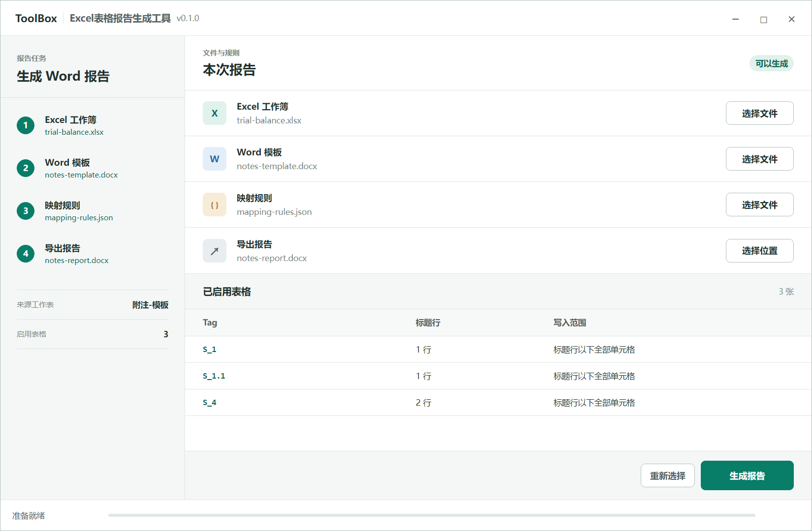Open Excel 工作簿 step in sidebar
Viewport: 812px width, 531px height.
(92, 125)
